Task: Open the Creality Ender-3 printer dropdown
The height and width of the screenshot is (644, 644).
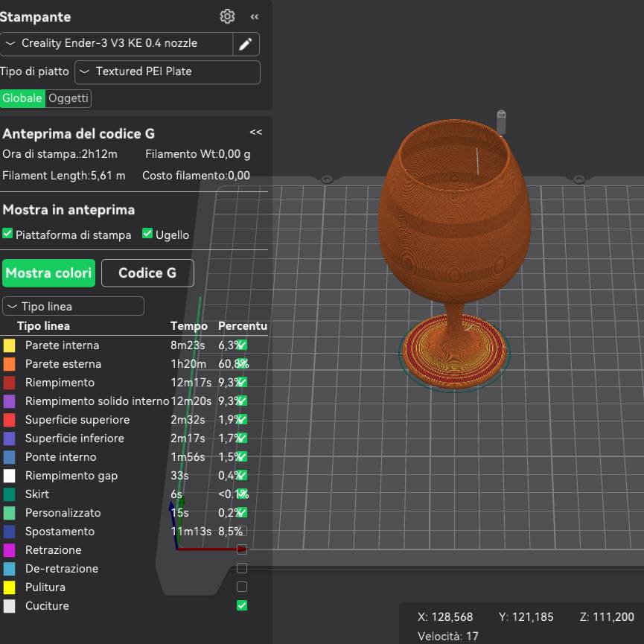Action: click(x=116, y=44)
